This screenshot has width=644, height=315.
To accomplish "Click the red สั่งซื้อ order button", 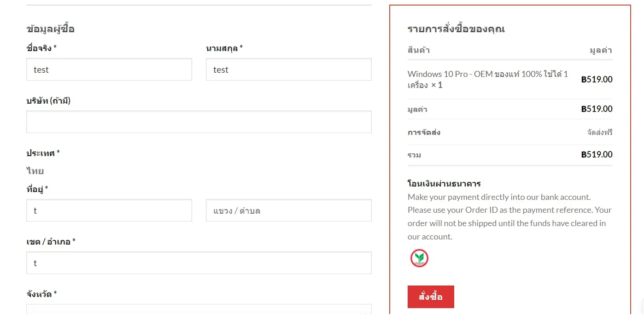I will pos(431,297).
